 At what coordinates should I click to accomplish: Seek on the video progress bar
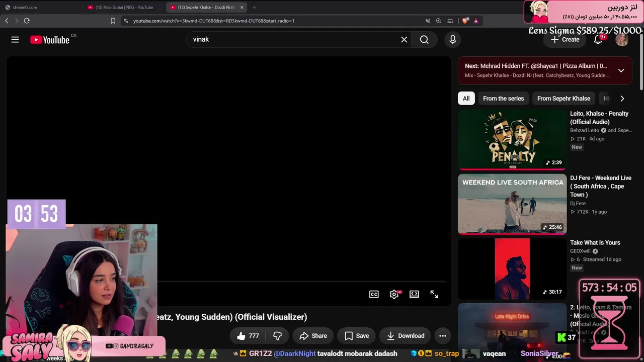(x=302, y=282)
